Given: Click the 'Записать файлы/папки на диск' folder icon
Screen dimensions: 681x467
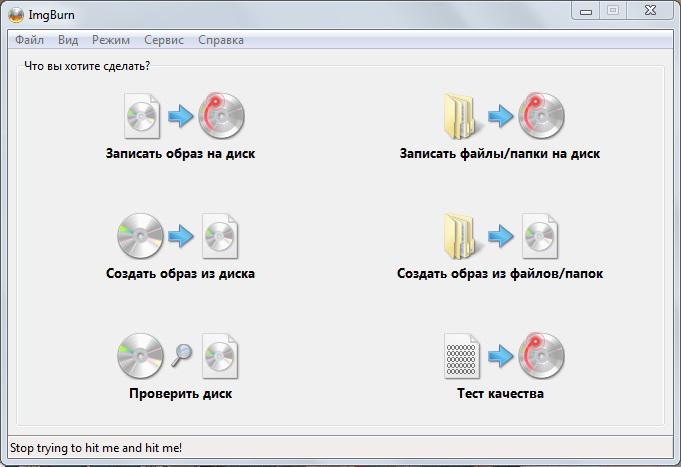Looking at the screenshot, I should point(462,117).
